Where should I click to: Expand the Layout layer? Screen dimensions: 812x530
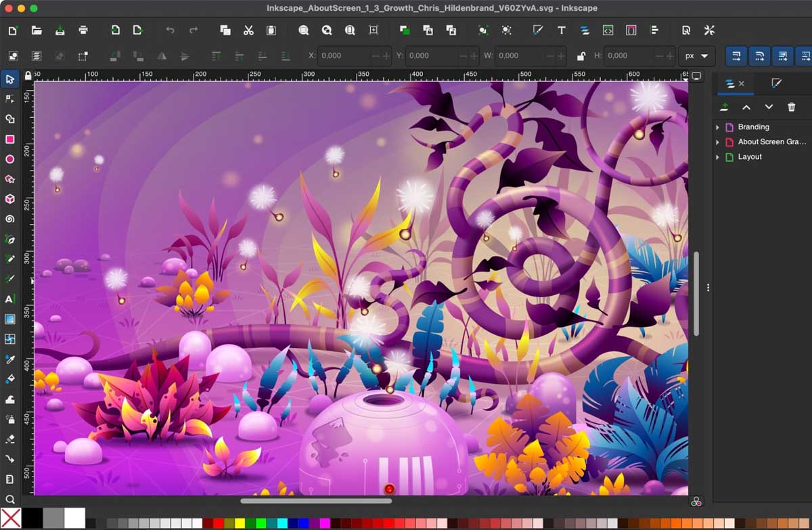[x=717, y=157]
